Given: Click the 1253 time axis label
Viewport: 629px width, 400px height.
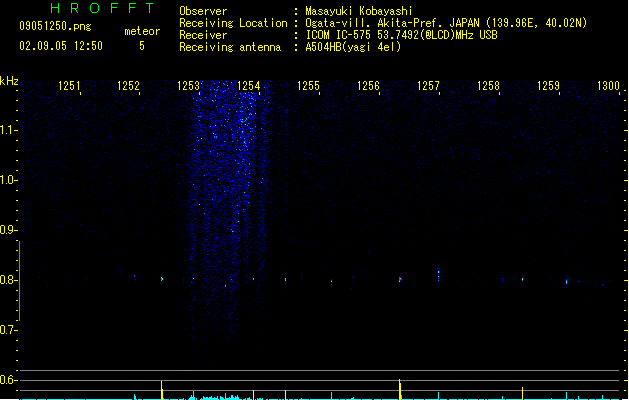Looking at the screenshot, I should (189, 85).
